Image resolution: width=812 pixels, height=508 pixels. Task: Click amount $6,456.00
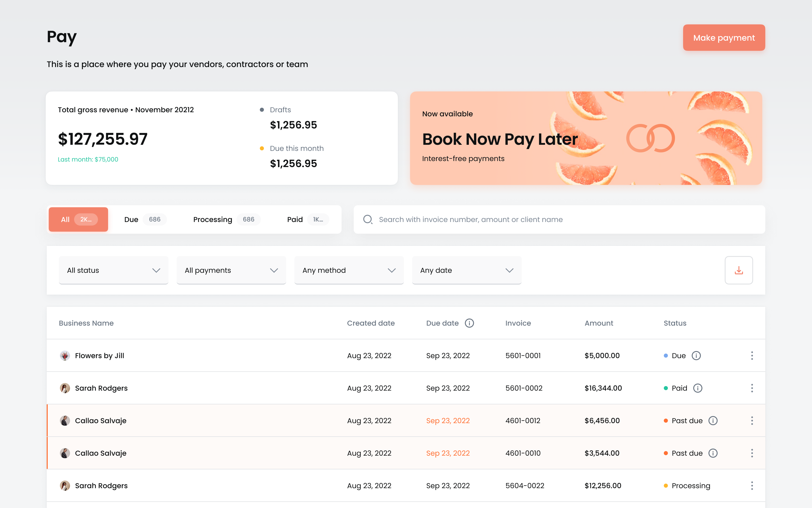602,421
